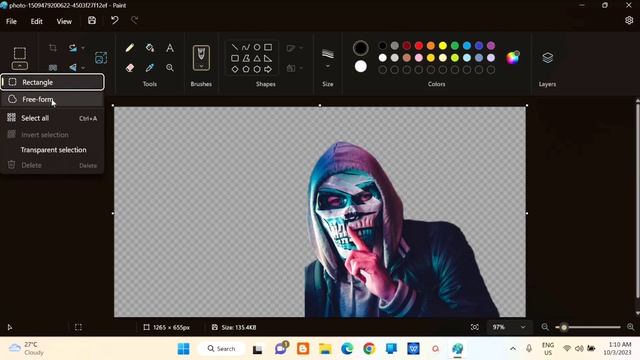This screenshot has height=360, width=640.
Task: Open File Explorer from taskbar
Action: pos(325,349)
